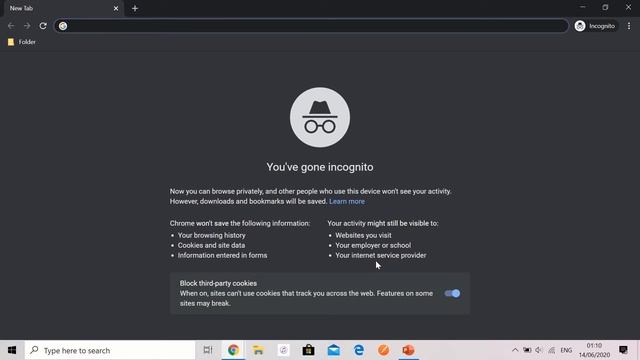Launch Microsoft Edge from taskbar
Image resolution: width=640 pixels, height=360 pixels.
(359, 350)
